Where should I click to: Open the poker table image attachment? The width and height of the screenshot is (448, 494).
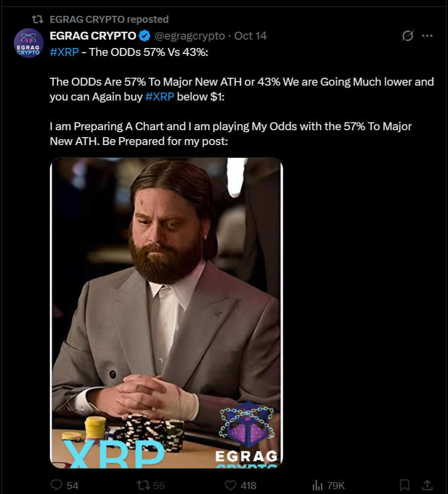[x=166, y=313]
